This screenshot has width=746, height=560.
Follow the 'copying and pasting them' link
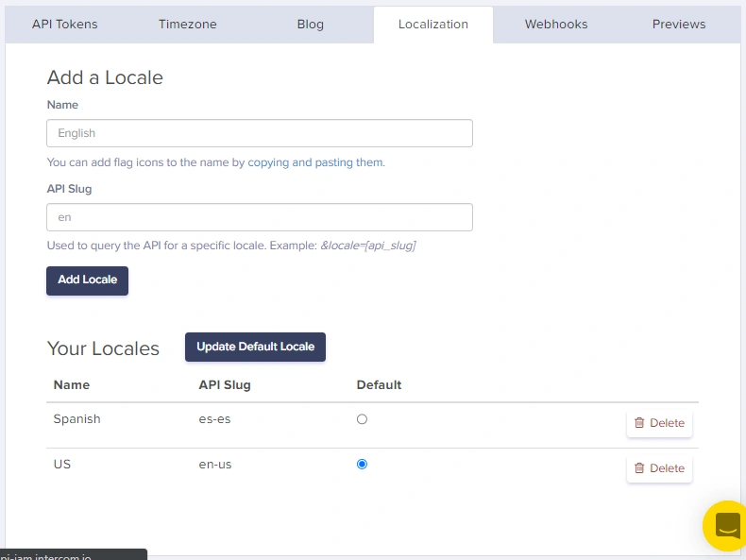coord(315,162)
